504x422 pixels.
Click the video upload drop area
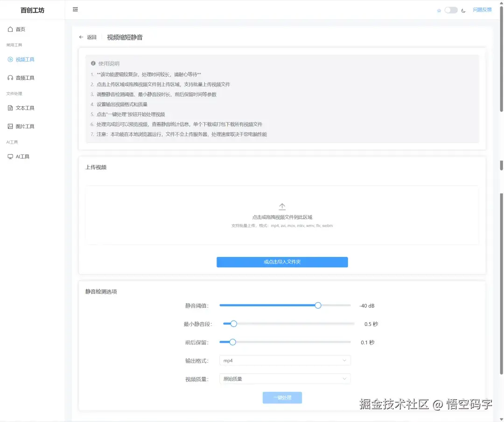(x=282, y=215)
